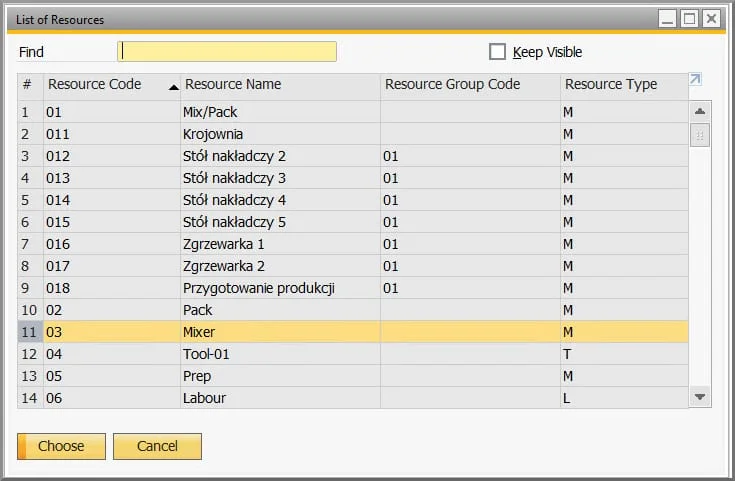The height and width of the screenshot is (481, 735).
Task: Select the Pack resource name
Action: [197, 310]
